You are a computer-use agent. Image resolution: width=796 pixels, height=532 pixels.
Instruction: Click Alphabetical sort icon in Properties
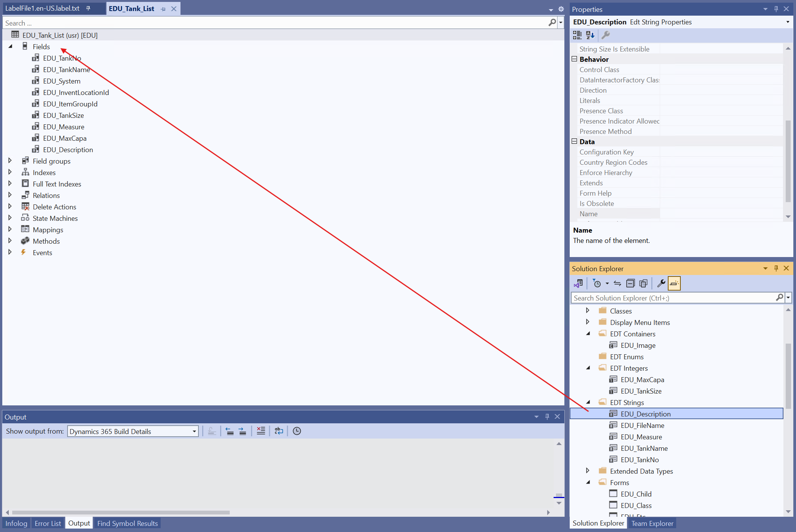pos(590,35)
